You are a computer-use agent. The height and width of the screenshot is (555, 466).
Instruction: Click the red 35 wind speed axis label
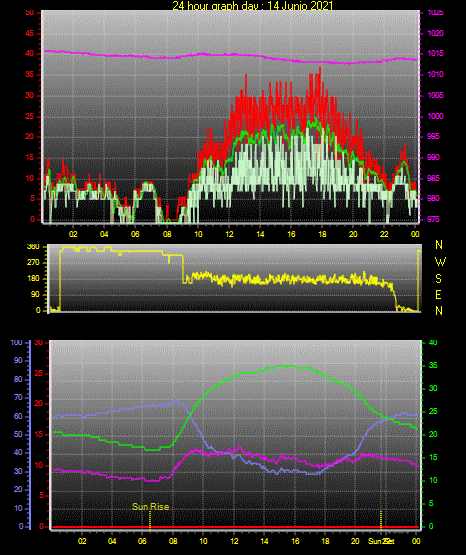[x=30, y=75]
